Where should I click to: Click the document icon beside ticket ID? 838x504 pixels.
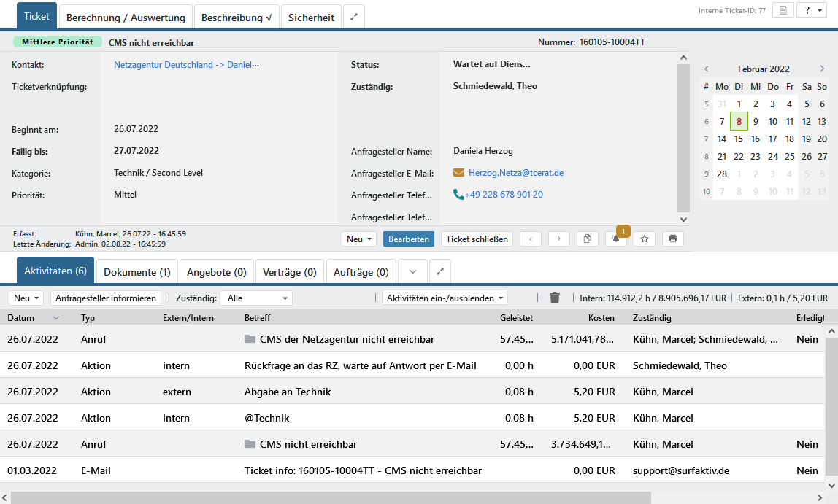783,10
